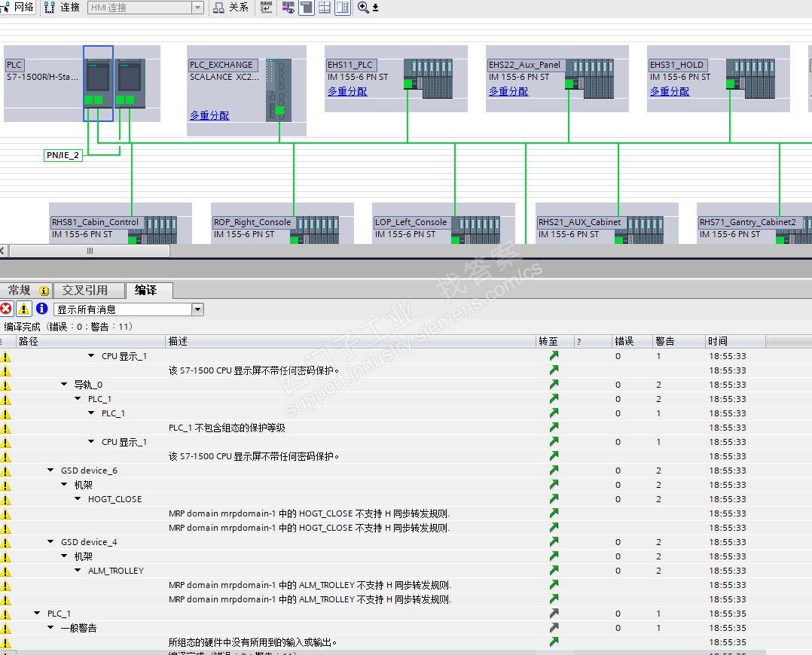The width and height of the screenshot is (812, 655).
Task: Click 多重分配 link under EHS22_Aux_Panel
Action: pos(508,91)
